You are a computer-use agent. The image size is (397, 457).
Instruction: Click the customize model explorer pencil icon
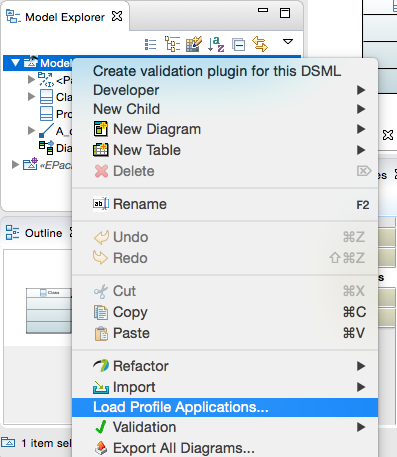pyautogui.click(x=194, y=44)
